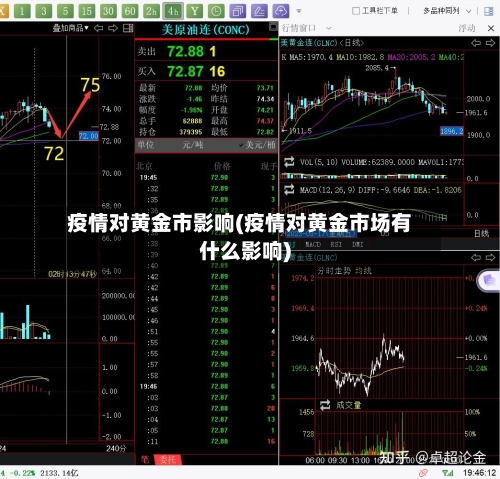Click the 分时走势 label
The height and width of the screenshot is (479, 500).
pos(334,271)
